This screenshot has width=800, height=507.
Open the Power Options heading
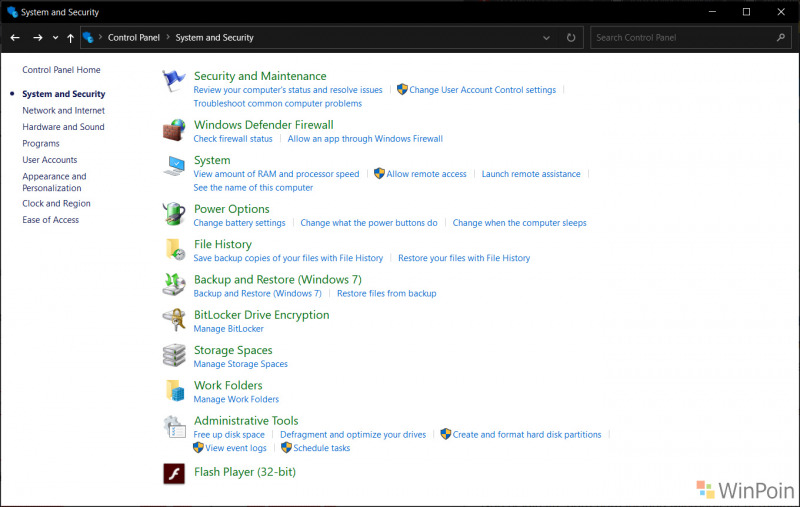point(232,209)
